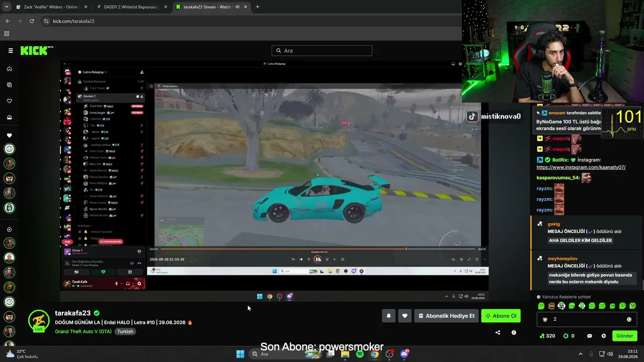The image size is (644, 362).
Task: Show hidden system tray icons
Action: pyautogui.click(x=580, y=354)
